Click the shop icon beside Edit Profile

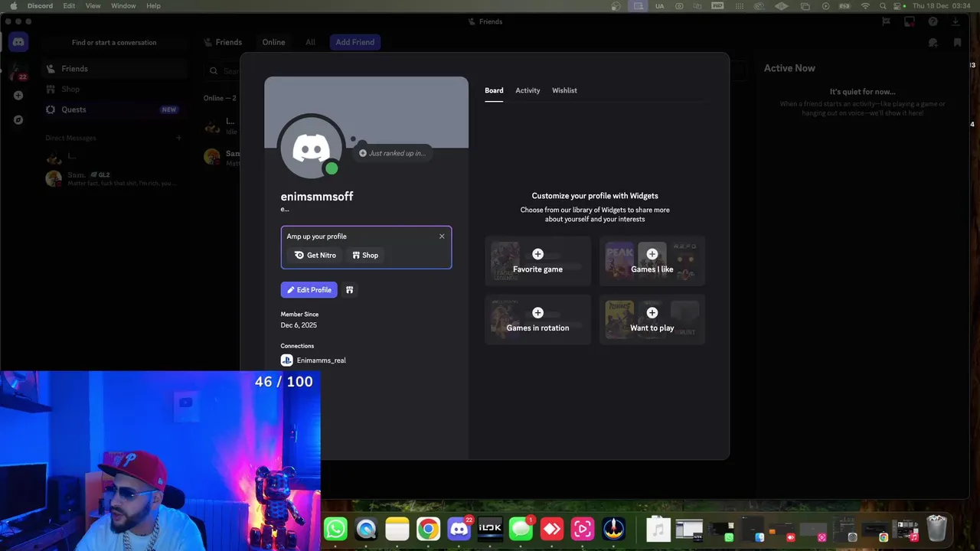point(349,290)
